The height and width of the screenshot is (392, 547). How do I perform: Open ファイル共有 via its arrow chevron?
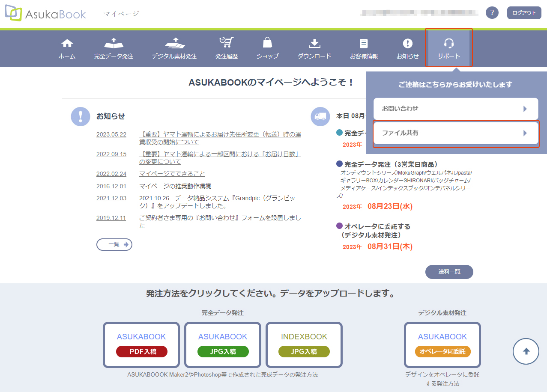526,134
